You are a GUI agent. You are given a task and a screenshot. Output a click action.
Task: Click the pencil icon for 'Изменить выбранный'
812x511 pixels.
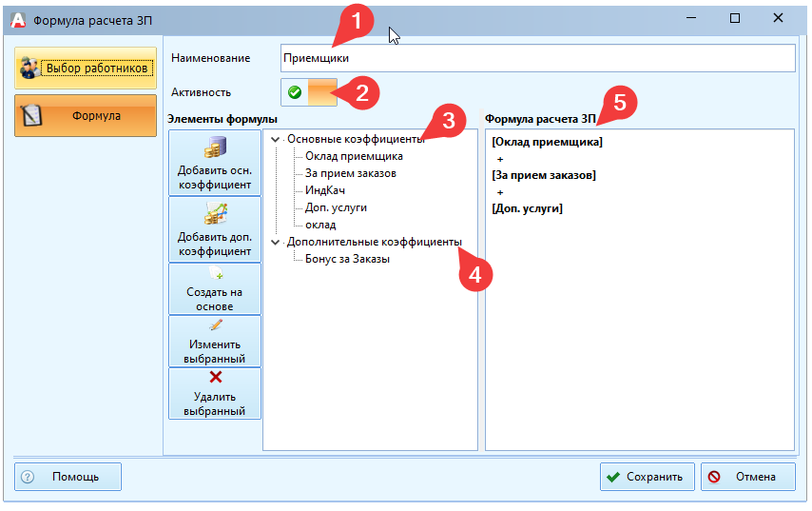point(214,325)
